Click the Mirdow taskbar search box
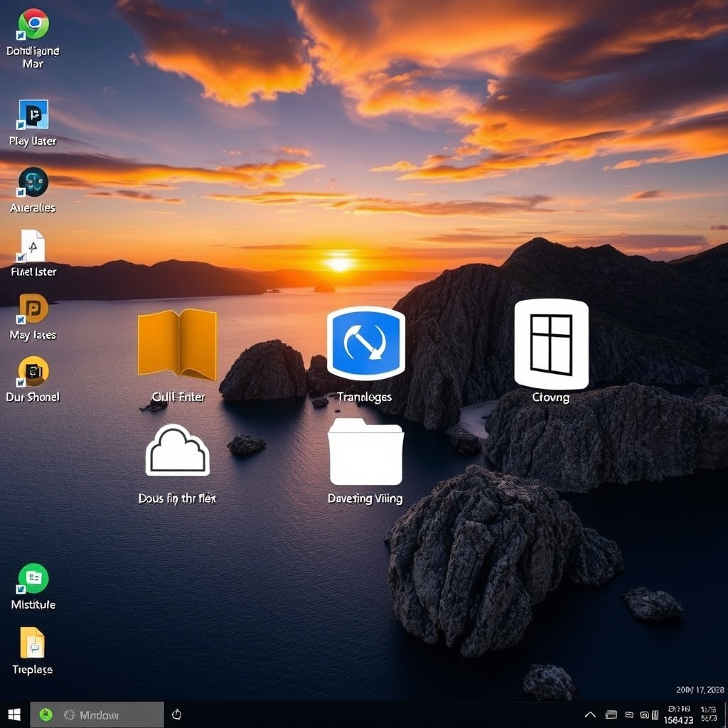 click(107, 714)
